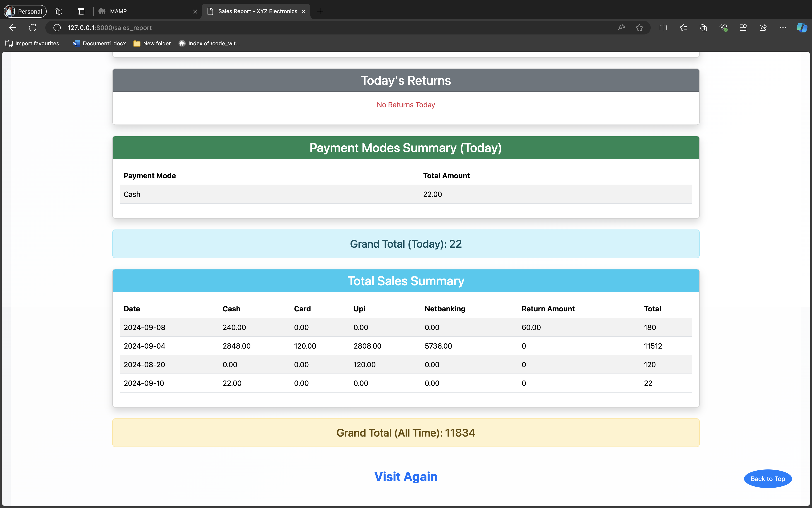Click the Netbanking column header

445,309
